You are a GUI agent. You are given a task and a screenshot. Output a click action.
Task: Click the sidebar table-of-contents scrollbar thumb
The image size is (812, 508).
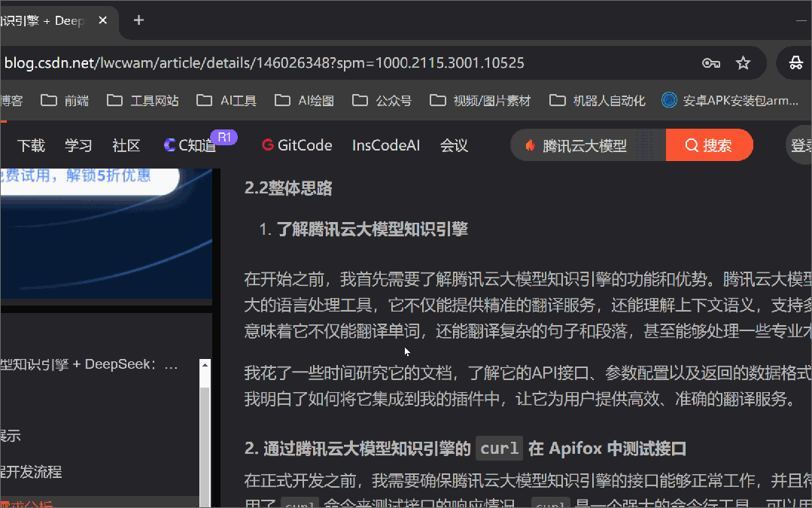pyautogui.click(x=205, y=446)
